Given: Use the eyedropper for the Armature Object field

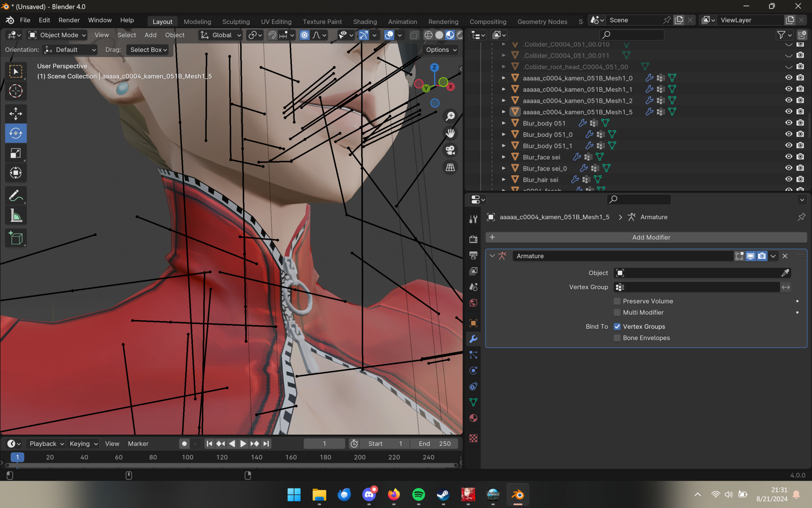Looking at the screenshot, I should 785,273.
